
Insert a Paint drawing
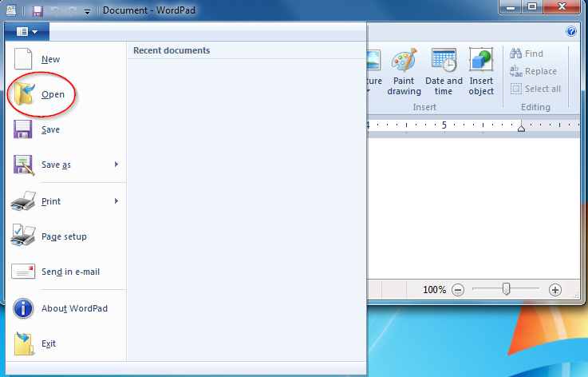(404, 72)
